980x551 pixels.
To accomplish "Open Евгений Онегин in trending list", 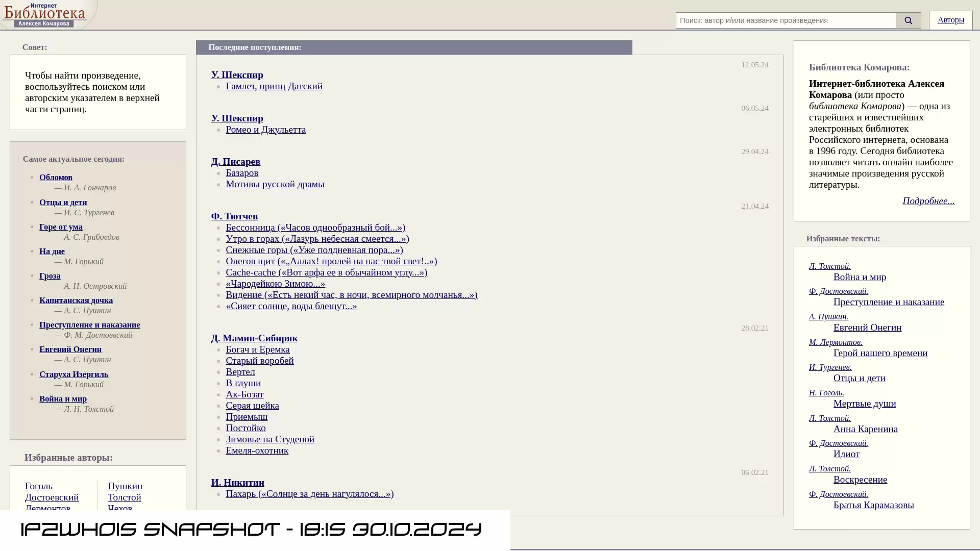I will coord(70,349).
